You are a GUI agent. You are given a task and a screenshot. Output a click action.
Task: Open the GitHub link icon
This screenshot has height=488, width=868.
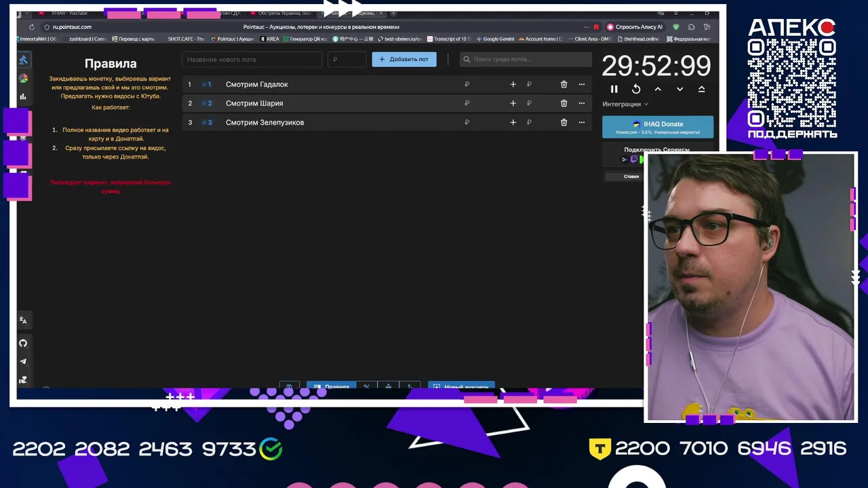23,343
